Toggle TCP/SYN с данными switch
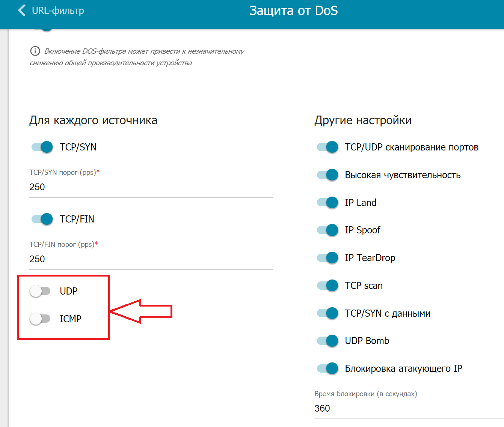 tap(327, 313)
